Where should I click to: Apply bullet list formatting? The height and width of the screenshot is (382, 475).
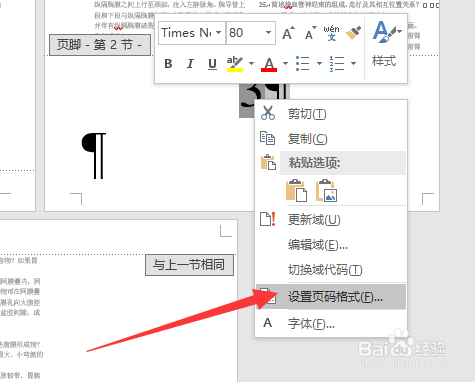303,63
